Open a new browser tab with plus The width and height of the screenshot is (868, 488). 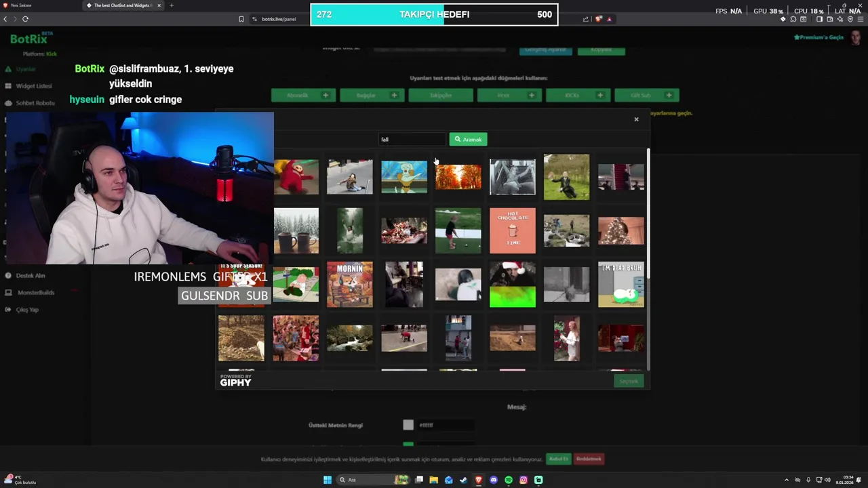tap(172, 5)
